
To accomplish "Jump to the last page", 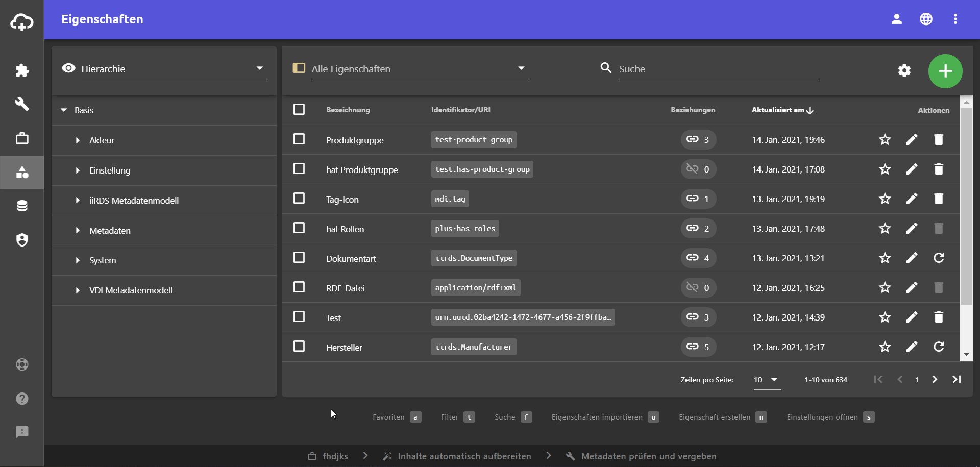I will point(957,379).
